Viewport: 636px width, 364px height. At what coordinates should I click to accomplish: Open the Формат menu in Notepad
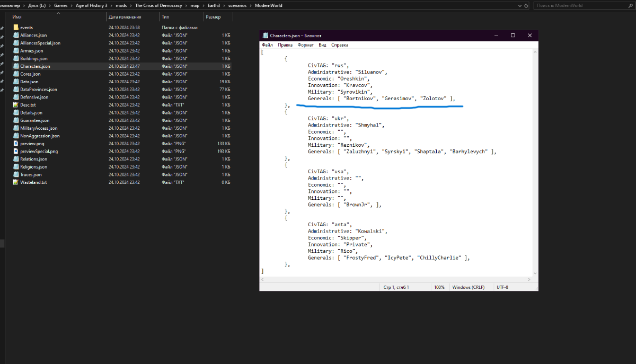point(306,45)
